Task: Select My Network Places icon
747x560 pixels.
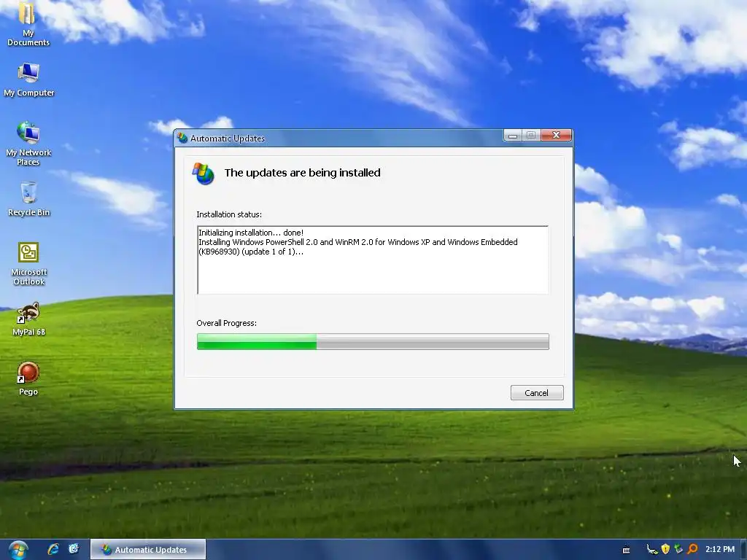Action: (28, 143)
